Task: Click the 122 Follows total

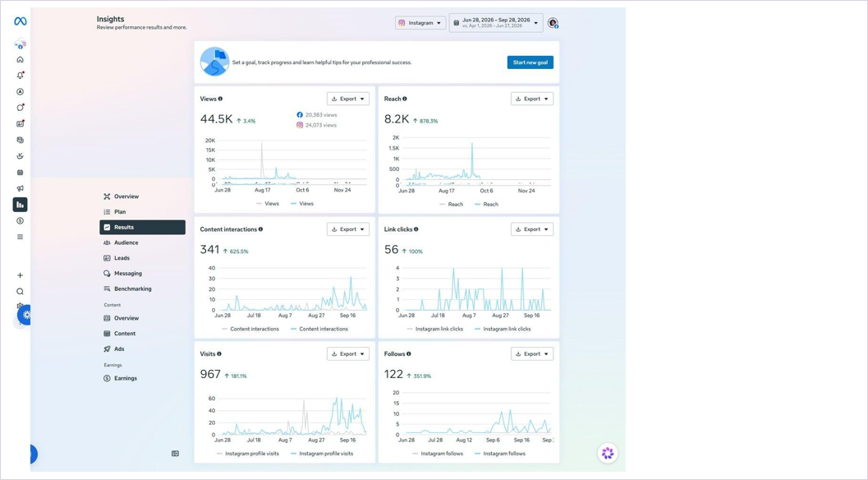Action: pos(393,374)
